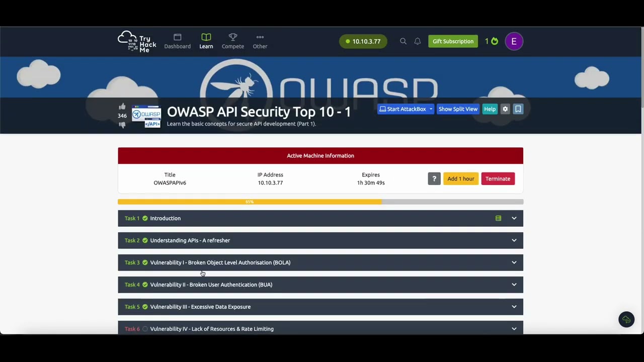Open 'Vulnerability III - Excessive Data Exposure' title
Image resolution: width=644 pixels, height=362 pixels.
(200, 307)
